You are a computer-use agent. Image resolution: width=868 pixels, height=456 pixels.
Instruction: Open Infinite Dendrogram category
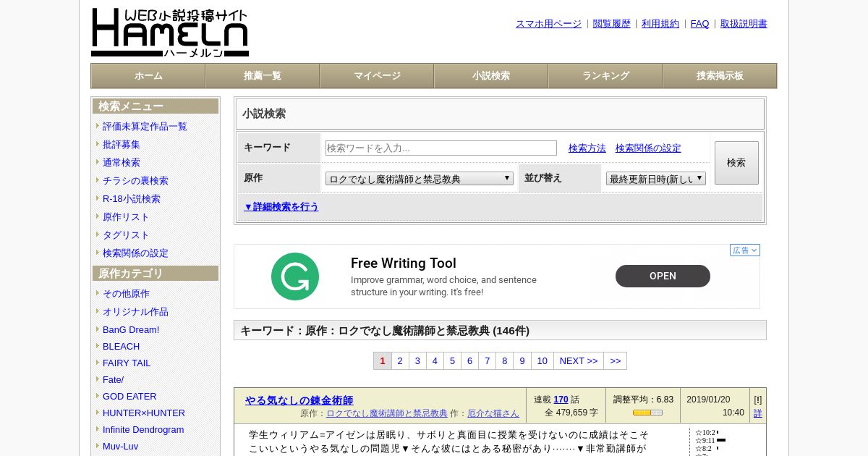[143, 429]
